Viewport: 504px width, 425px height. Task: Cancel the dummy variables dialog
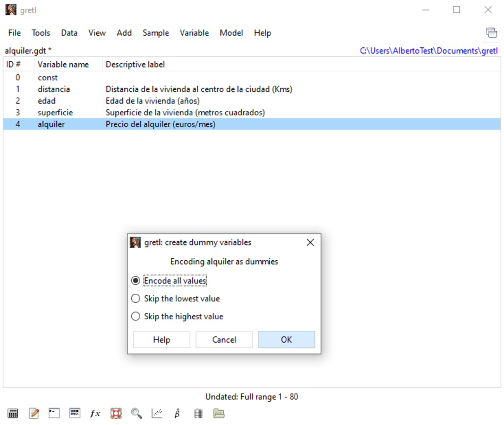(224, 340)
